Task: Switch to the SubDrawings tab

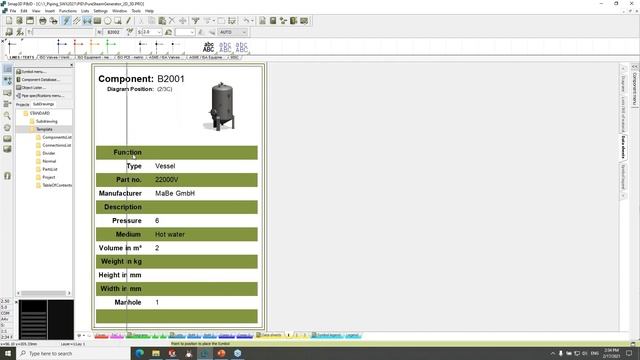Action: (43, 104)
